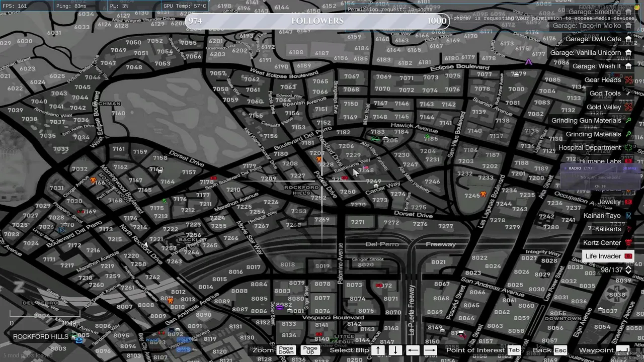644x362 pixels.
Task: Click the FOLLOWERS progress bar
Action: 317,21
